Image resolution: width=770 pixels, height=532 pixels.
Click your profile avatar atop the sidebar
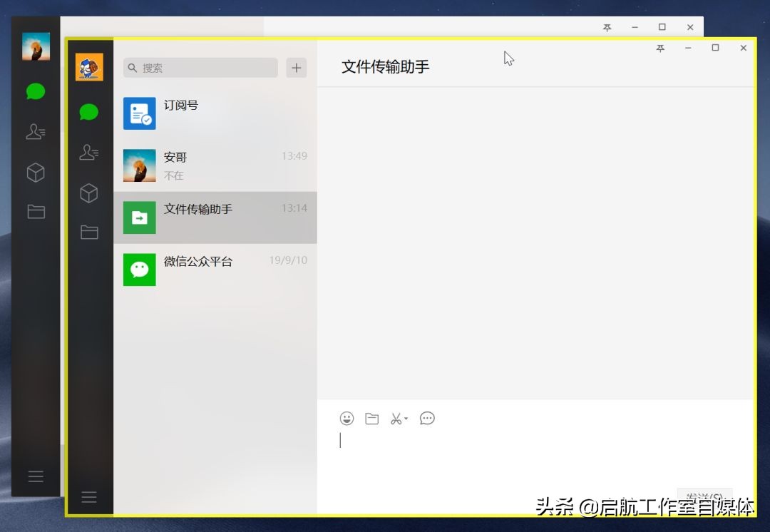[x=89, y=67]
